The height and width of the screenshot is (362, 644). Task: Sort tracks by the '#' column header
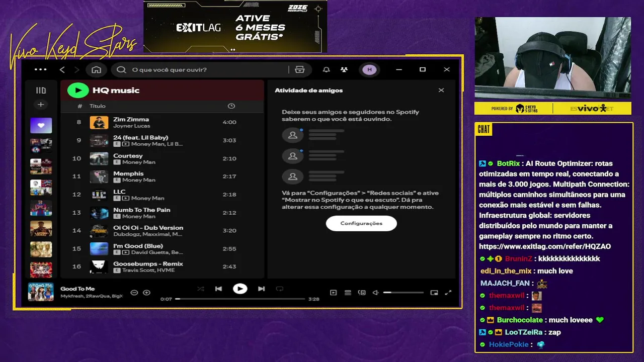tap(79, 106)
